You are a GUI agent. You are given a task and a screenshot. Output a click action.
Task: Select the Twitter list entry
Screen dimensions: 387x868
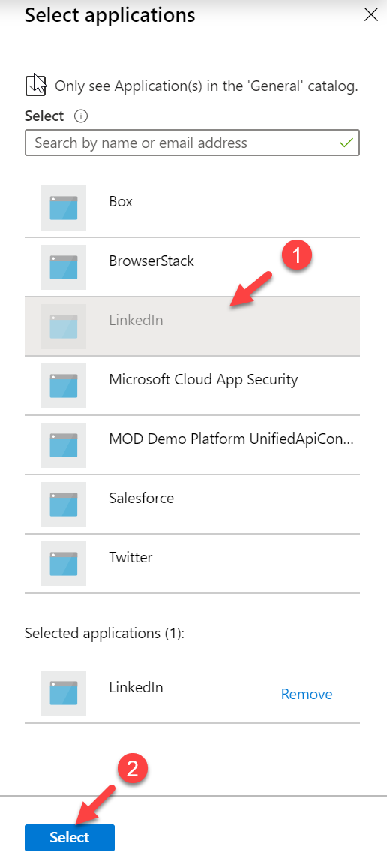(193, 563)
